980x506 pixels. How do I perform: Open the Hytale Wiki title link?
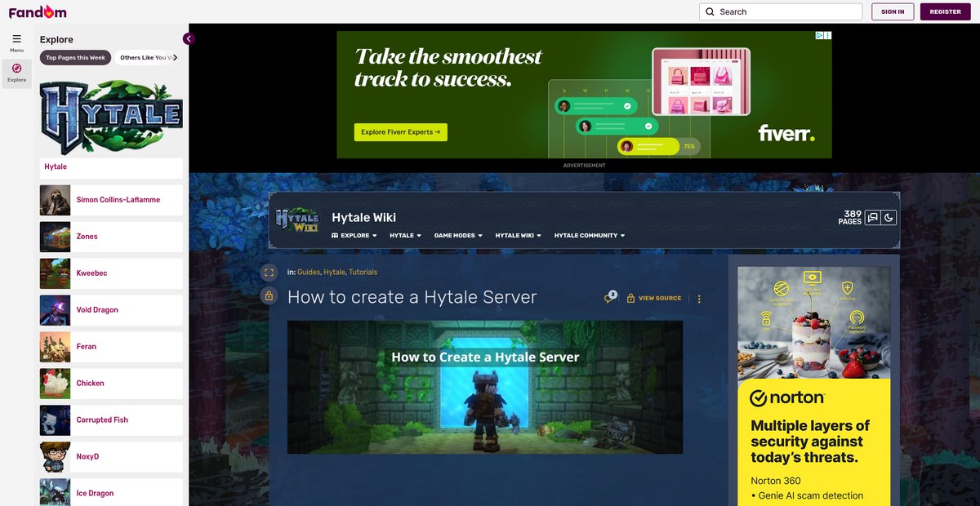363,217
